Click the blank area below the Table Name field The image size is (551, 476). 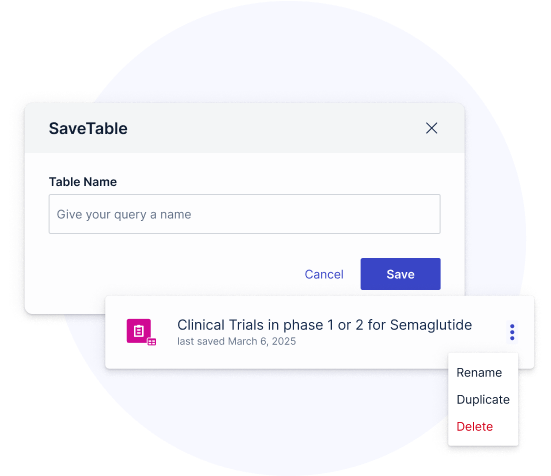click(x=245, y=246)
